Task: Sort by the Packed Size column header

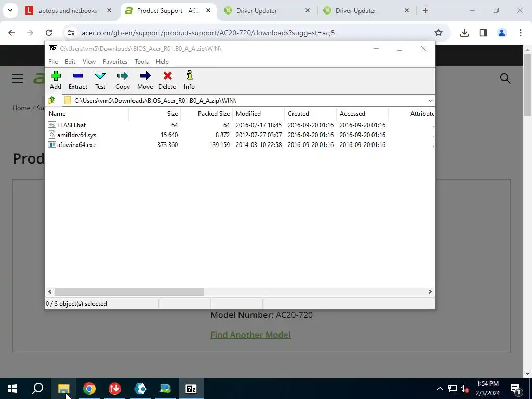Action: click(x=206, y=114)
